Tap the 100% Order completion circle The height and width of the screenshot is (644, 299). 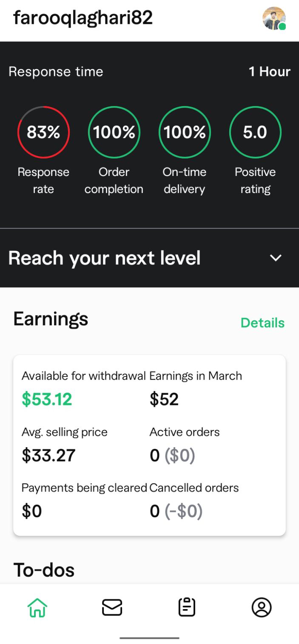point(114,132)
